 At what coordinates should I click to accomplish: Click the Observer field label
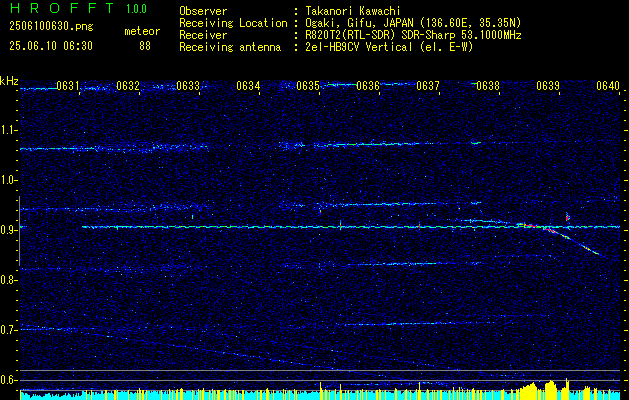tap(203, 11)
